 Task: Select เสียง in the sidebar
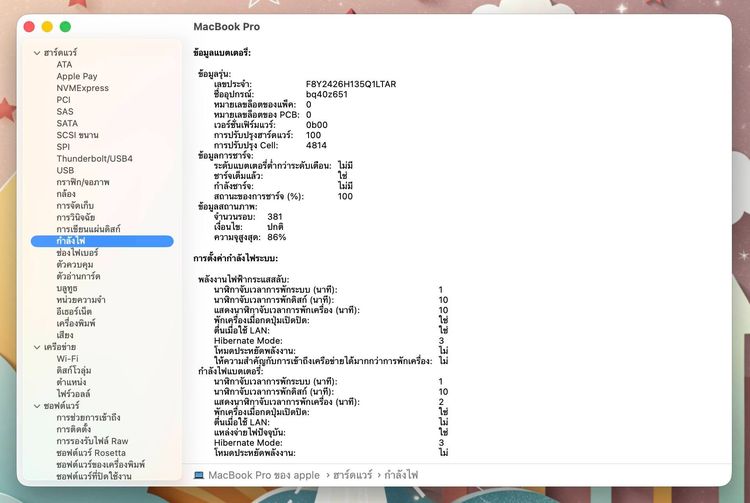click(x=65, y=335)
